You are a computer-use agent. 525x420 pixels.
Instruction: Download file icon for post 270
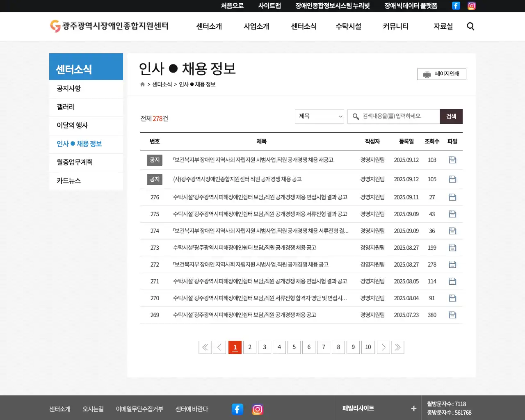[x=452, y=298]
